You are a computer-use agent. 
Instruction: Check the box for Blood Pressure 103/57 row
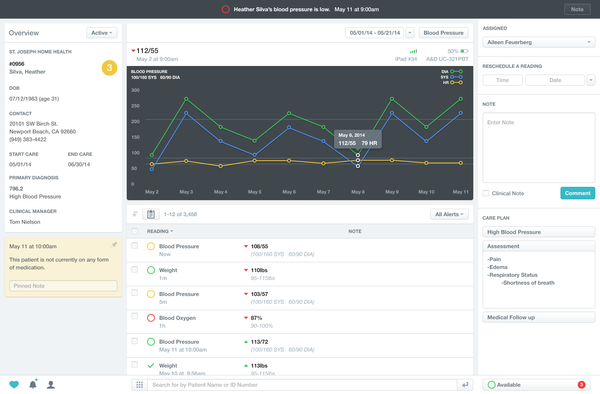[134, 293]
